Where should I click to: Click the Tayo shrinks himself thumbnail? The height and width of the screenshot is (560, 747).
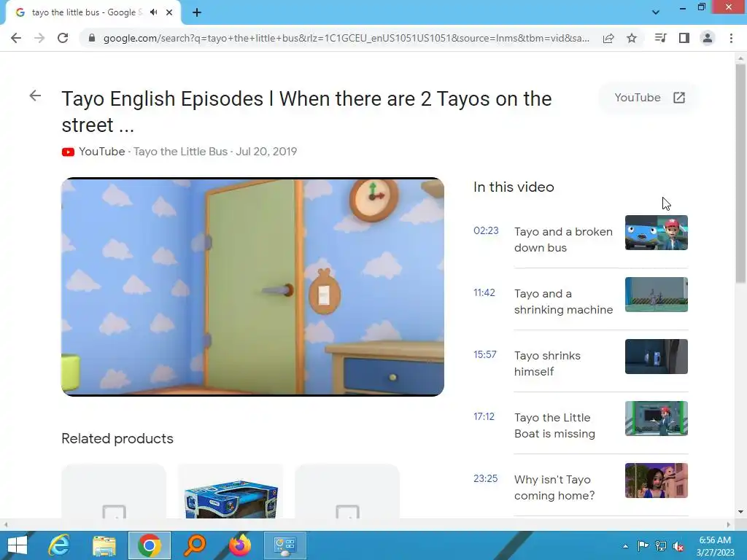pyautogui.click(x=657, y=356)
